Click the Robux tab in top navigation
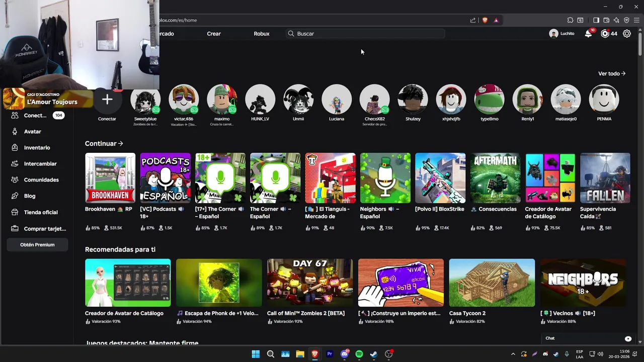 click(x=262, y=34)
